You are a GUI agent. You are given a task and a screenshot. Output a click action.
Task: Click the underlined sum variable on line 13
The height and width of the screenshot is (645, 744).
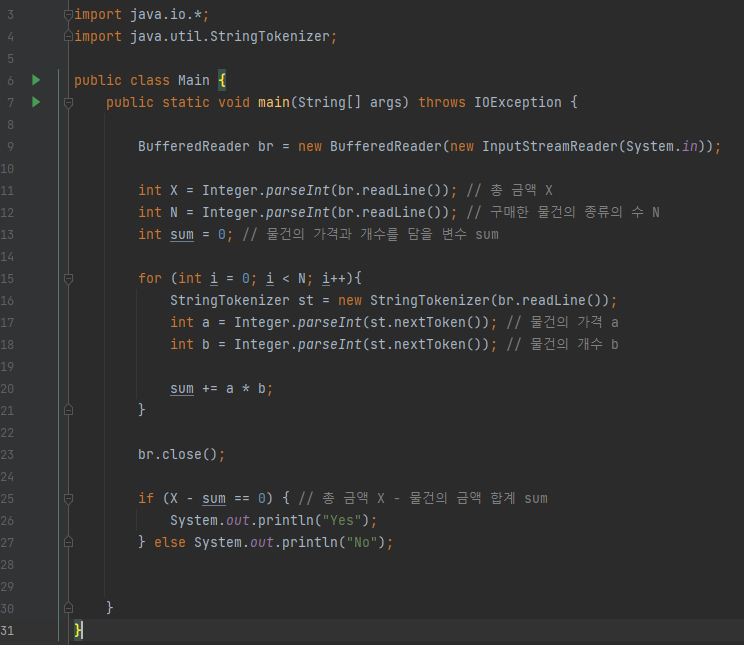[x=182, y=234]
